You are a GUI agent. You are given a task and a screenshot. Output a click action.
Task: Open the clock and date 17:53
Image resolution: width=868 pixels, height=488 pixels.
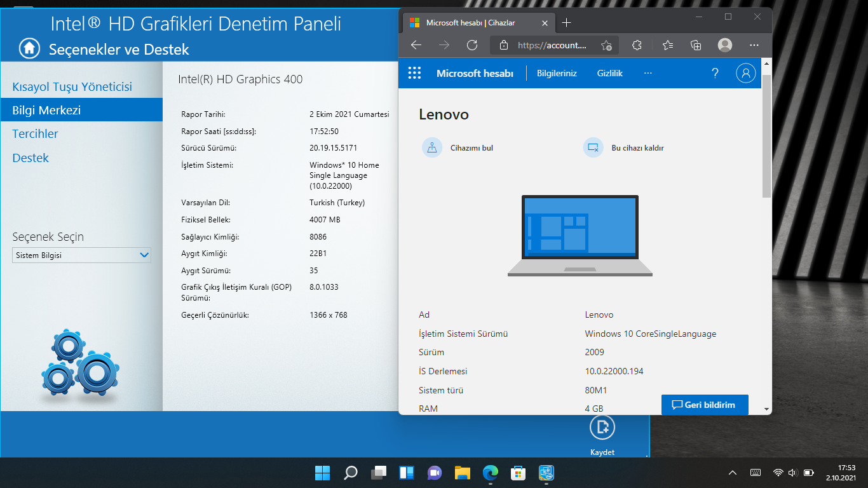842,473
